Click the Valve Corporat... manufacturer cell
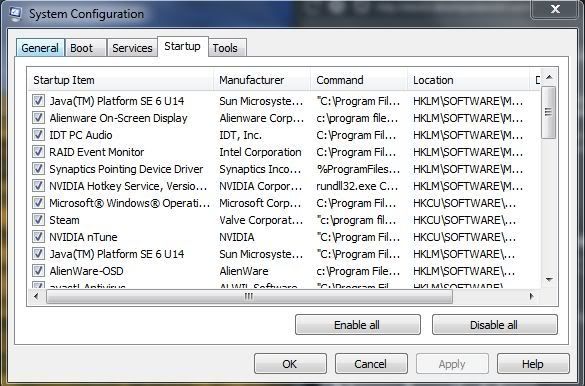 [x=261, y=220]
